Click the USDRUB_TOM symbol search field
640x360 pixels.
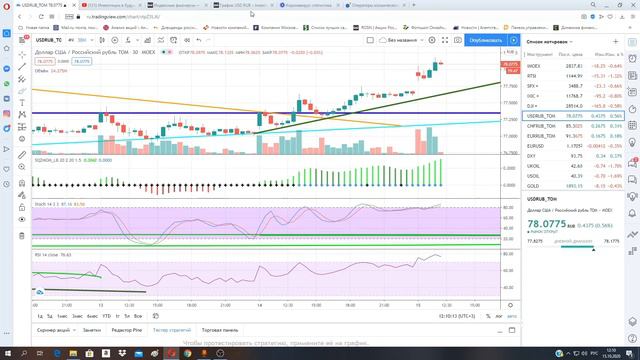(x=49, y=40)
